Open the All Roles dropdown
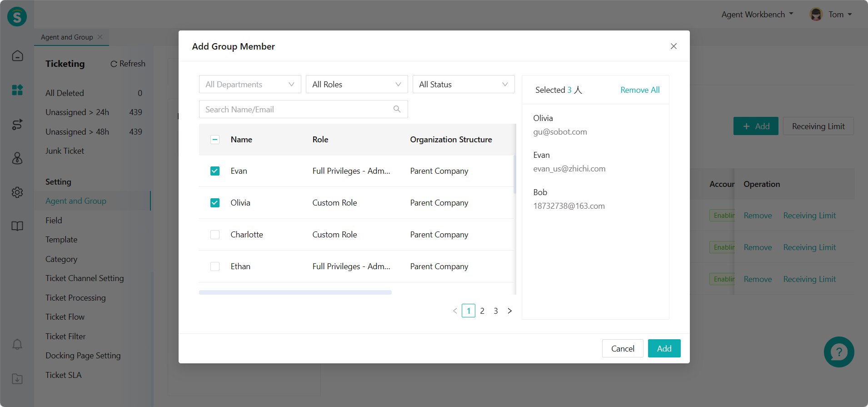Screen dimensions: 868x407 [357, 84]
